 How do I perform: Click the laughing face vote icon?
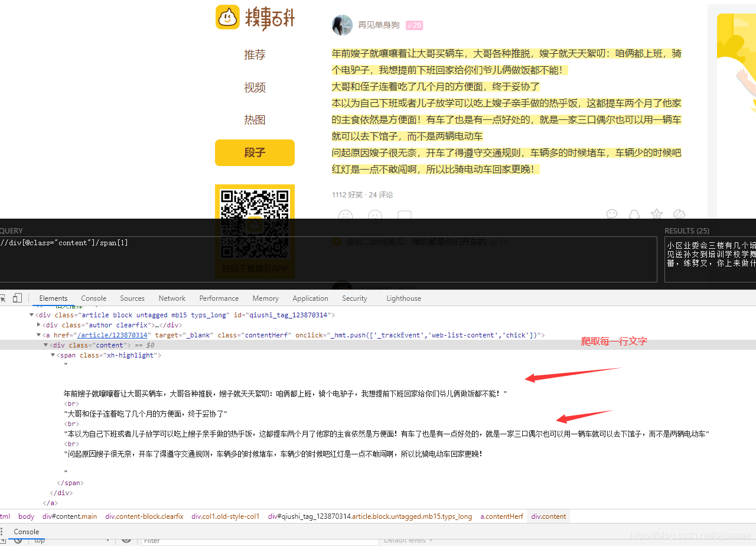tap(346, 216)
